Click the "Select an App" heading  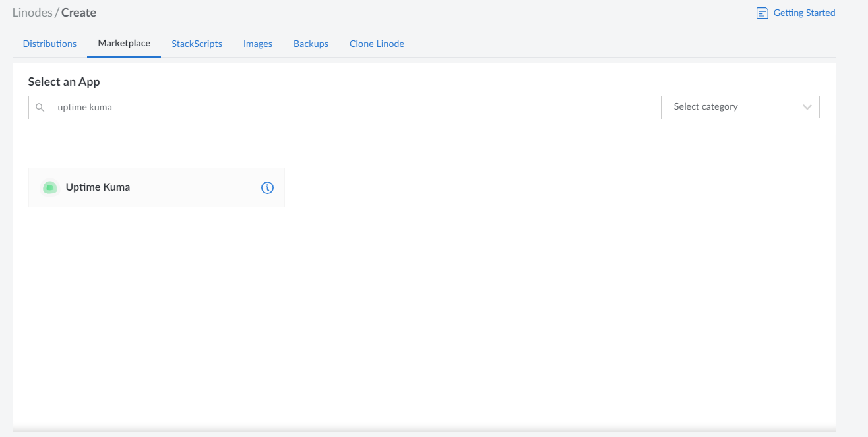[64, 82]
